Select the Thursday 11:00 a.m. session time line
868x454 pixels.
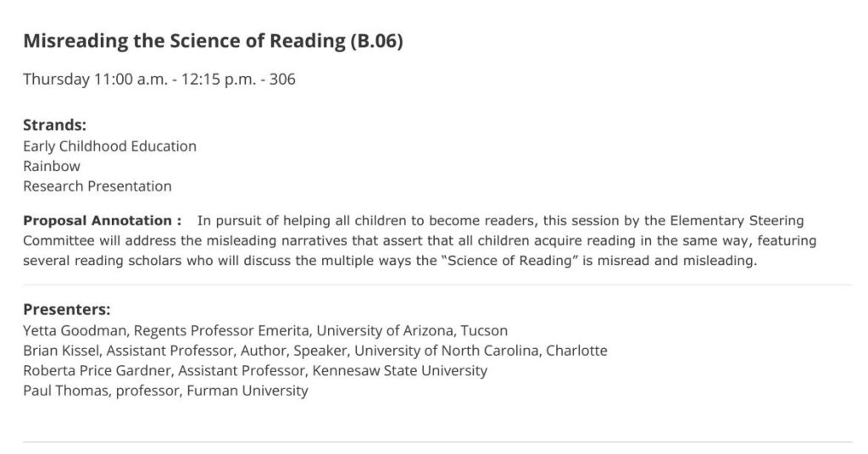159,79
